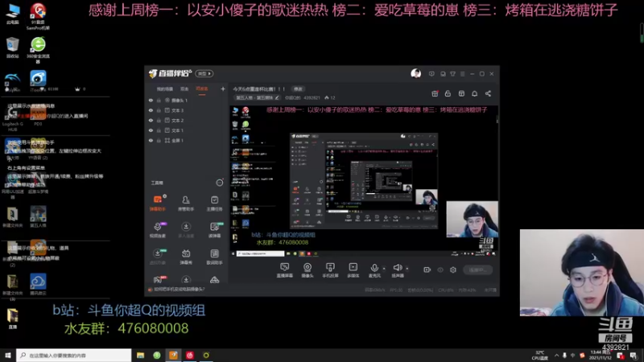Toggle lock on 全屏 1 layer

tap(159, 140)
